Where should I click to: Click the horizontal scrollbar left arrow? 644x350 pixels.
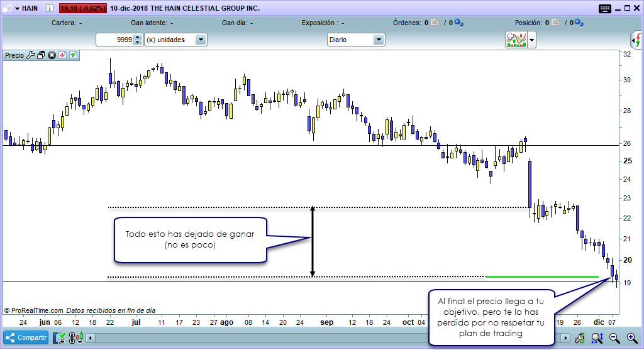pos(91,338)
